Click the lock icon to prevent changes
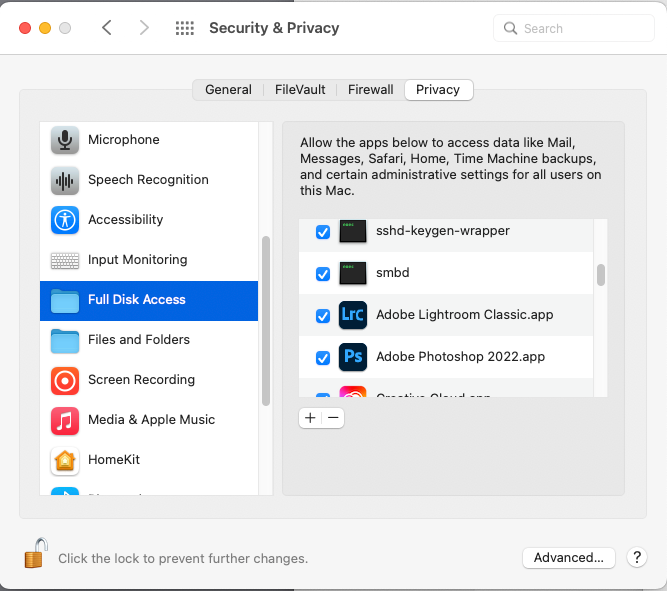 (36, 554)
